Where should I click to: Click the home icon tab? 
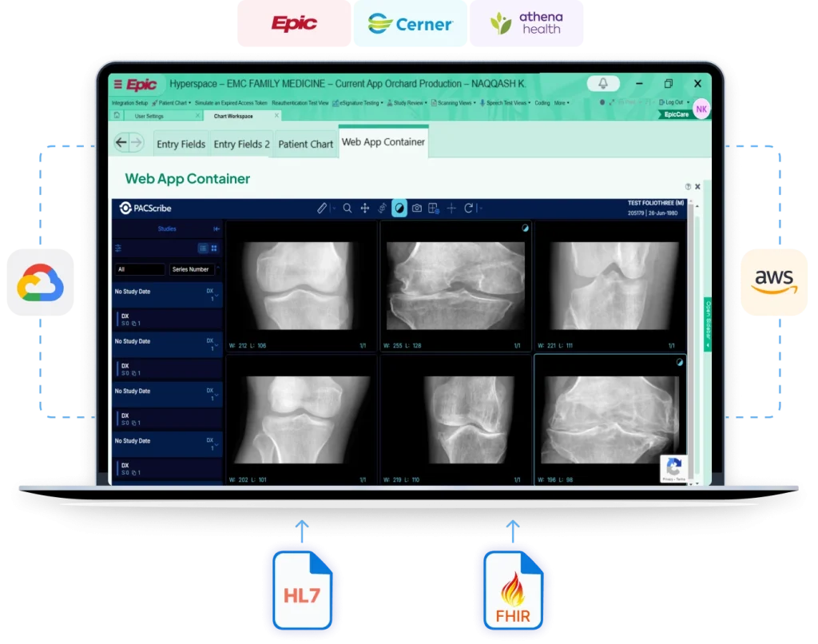point(117,115)
